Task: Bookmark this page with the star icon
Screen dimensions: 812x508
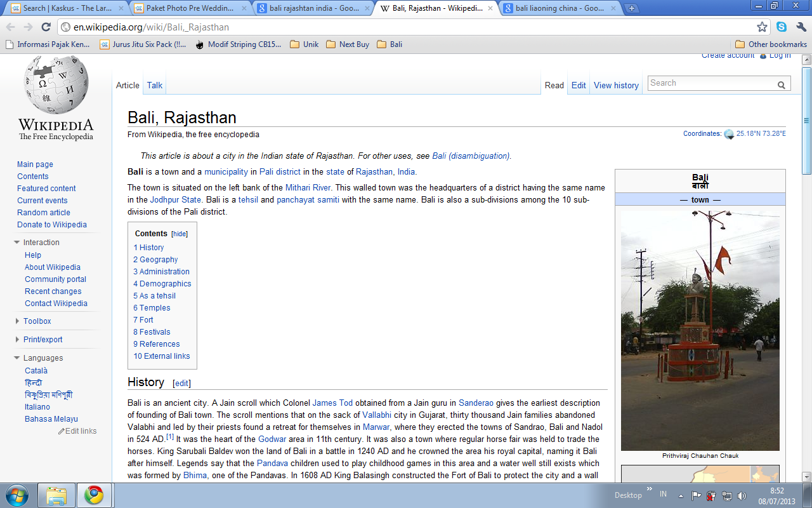Action: click(x=762, y=27)
